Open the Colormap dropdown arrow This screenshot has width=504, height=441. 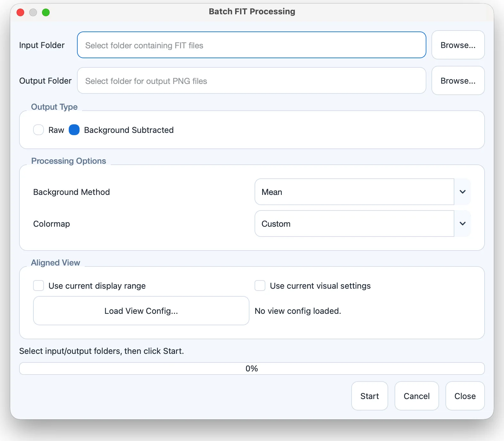pyautogui.click(x=462, y=224)
